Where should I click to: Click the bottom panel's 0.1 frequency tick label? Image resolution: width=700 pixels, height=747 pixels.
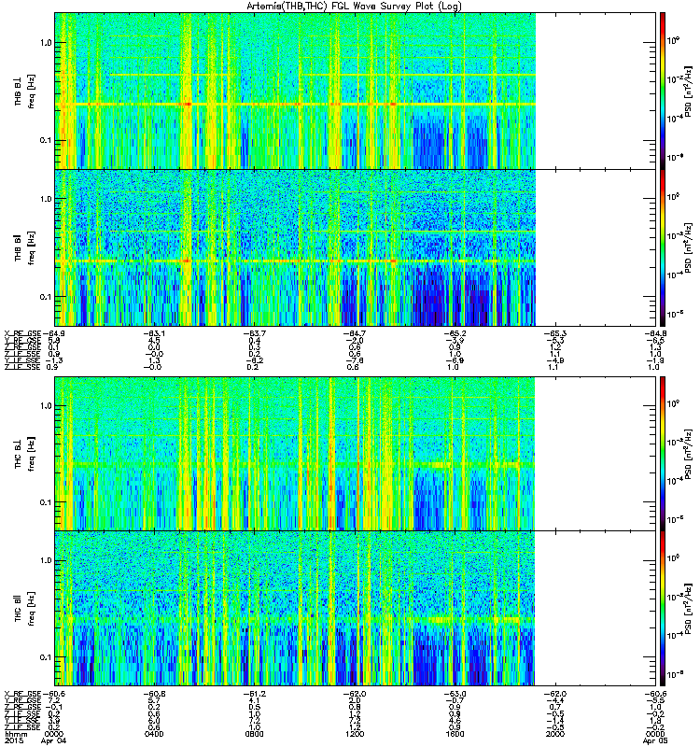coord(46,657)
